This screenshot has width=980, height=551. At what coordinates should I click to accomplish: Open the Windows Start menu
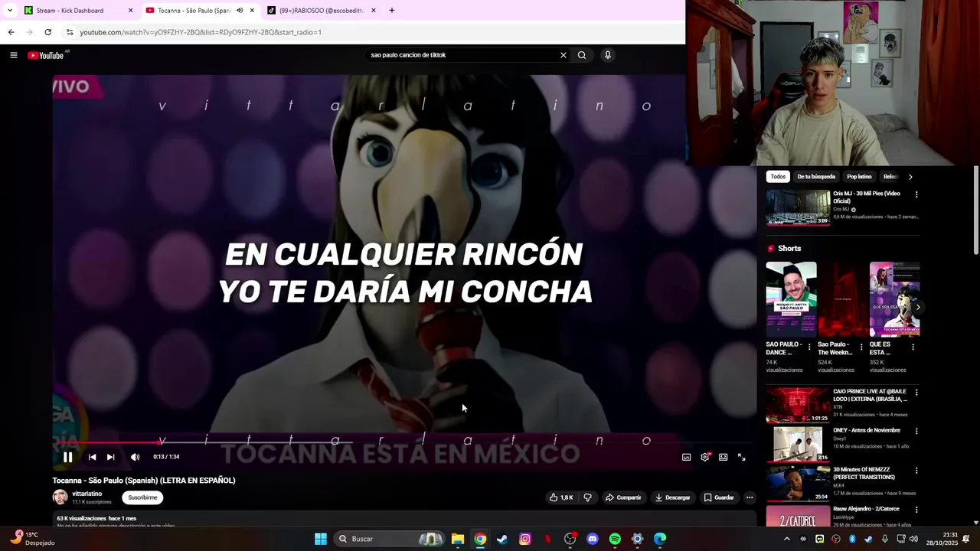click(321, 539)
